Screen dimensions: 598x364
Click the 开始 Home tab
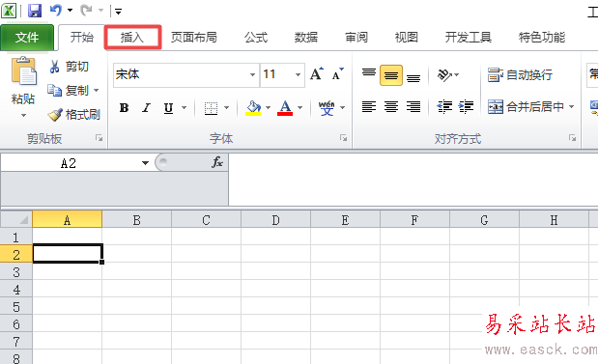81,38
